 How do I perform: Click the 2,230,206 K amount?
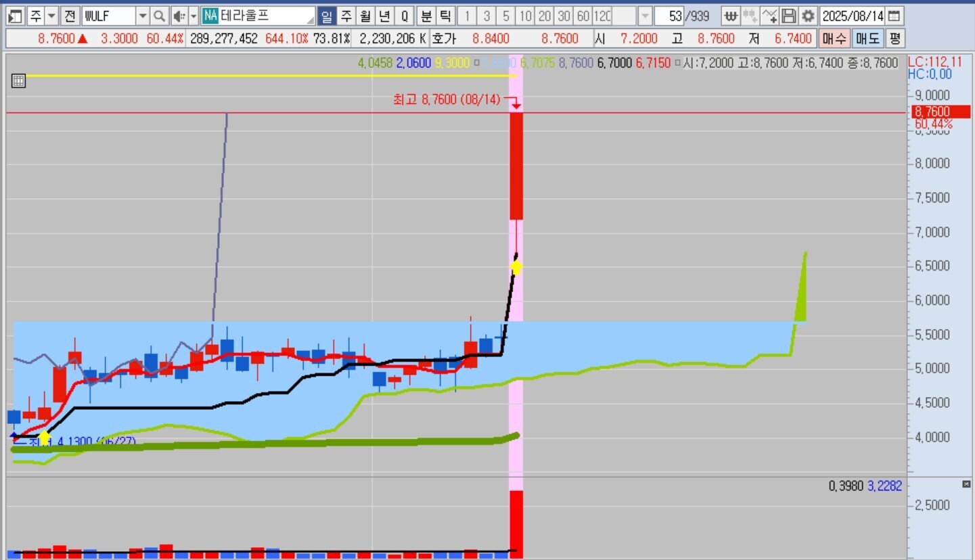pos(393,39)
